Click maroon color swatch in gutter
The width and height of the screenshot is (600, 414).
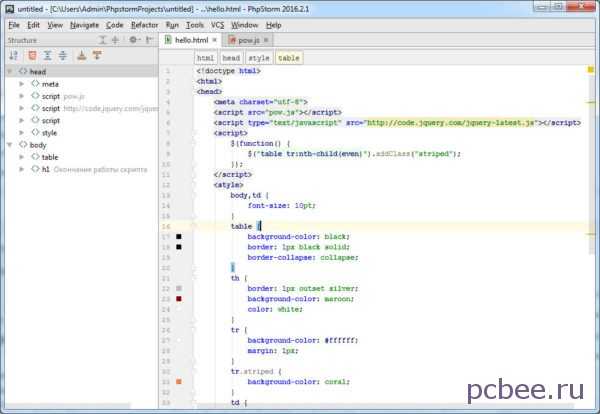(179, 299)
